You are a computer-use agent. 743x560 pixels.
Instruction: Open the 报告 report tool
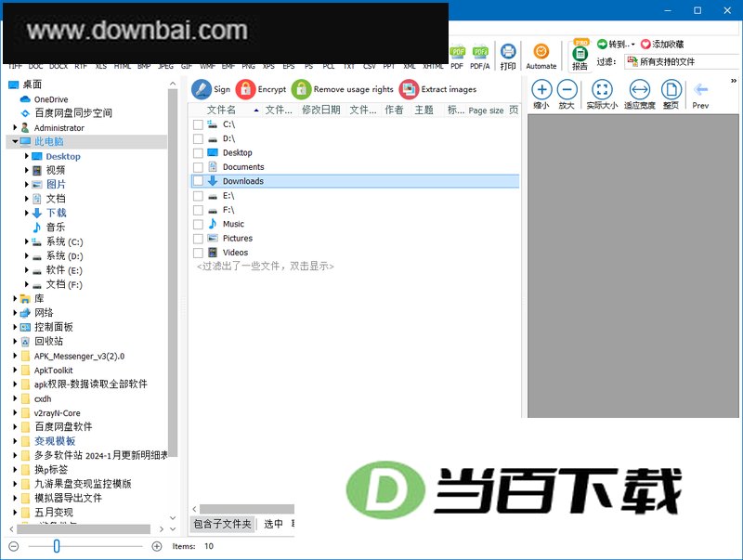tap(580, 57)
